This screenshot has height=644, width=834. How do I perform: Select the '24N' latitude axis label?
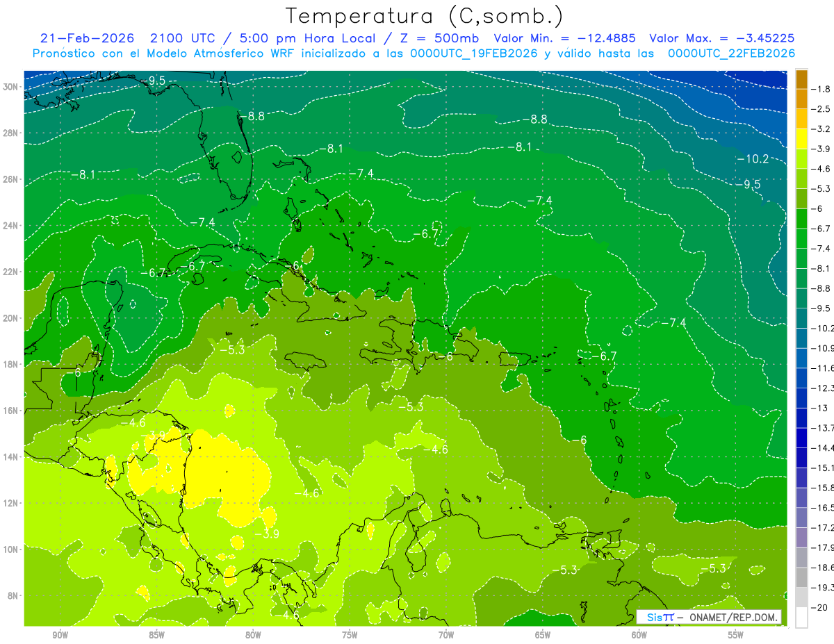tap(12, 226)
